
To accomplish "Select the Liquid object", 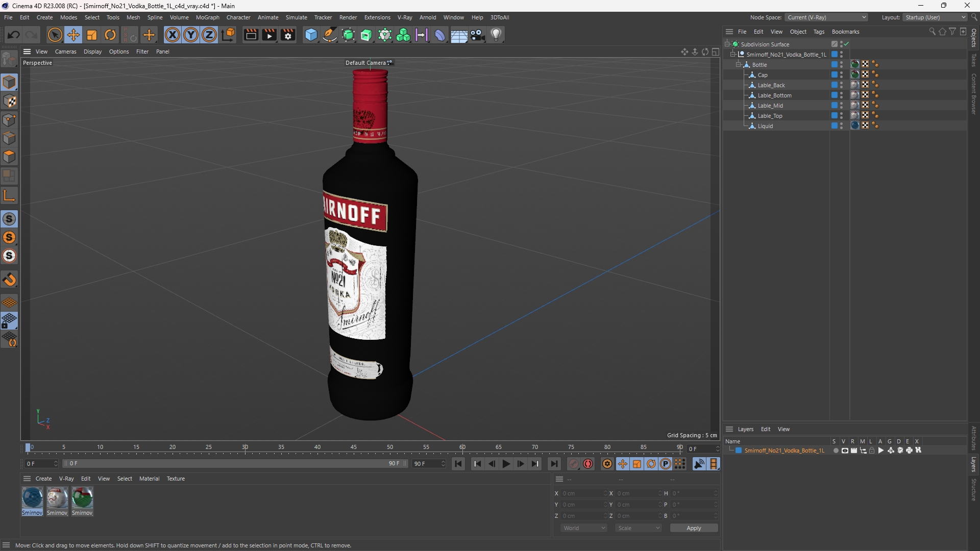I will [765, 126].
